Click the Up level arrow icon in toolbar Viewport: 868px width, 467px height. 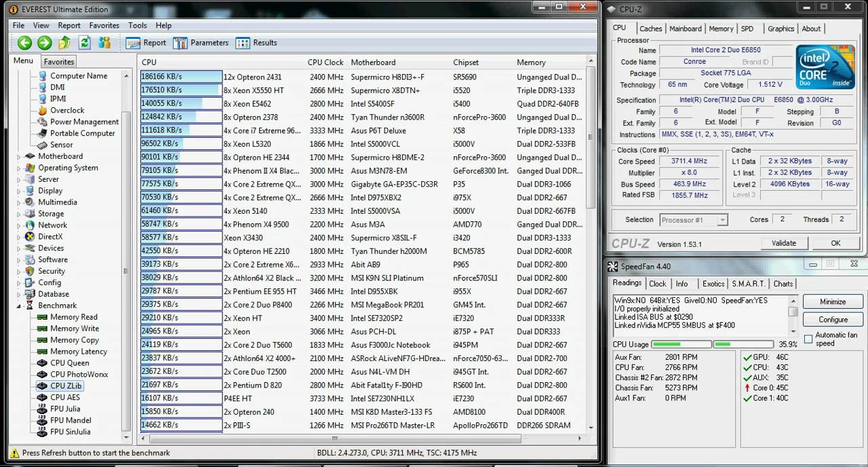tap(64, 43)
